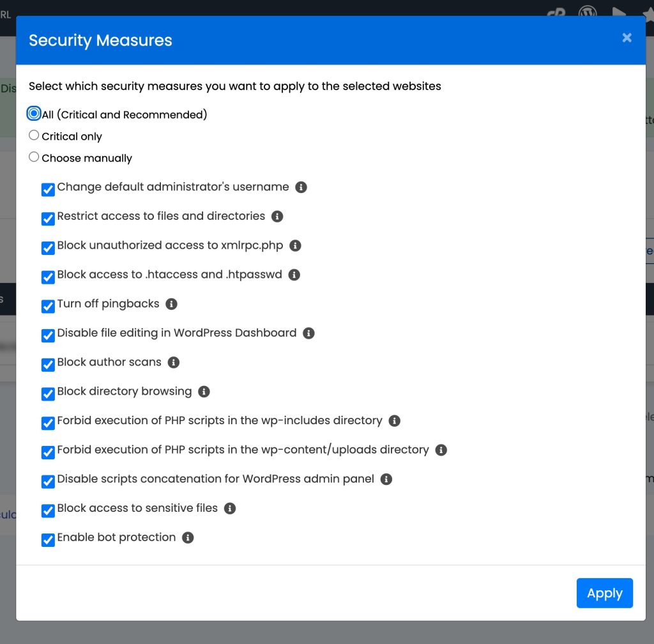The image size is (654, 644).
Task: Click the Apply button
Action: 604,594
